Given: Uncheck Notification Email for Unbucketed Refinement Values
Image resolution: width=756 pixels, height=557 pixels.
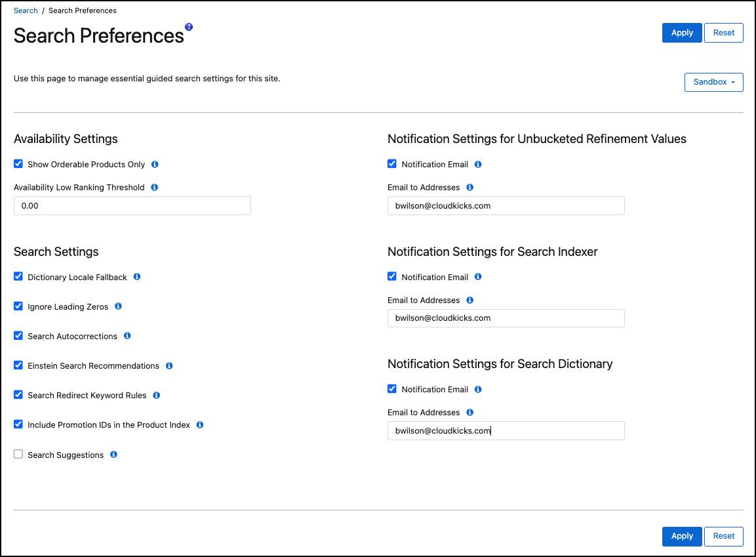Looking at the screenshot, I should (x=392, y=164).
